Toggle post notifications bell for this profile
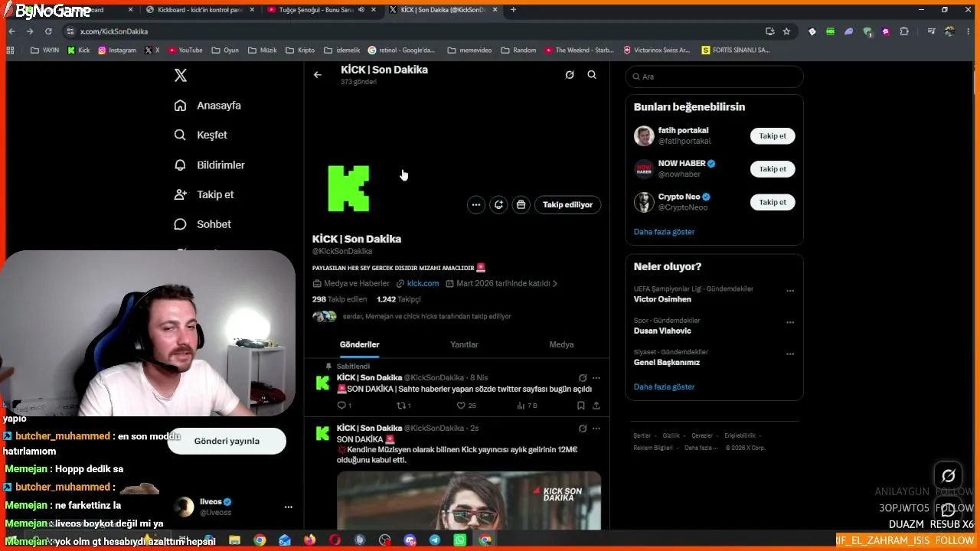 tap(498, 204)
